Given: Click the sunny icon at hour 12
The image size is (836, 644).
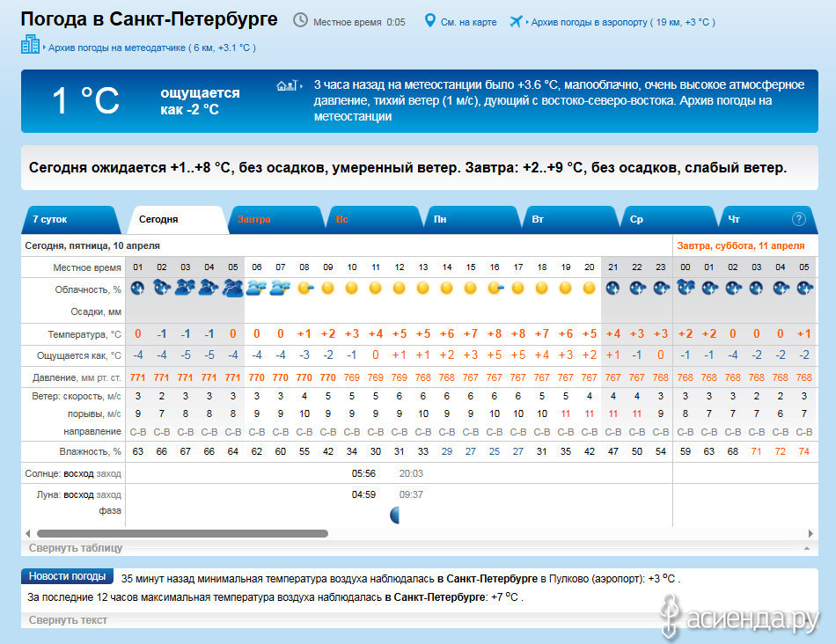Looking at the screenshot, I should [399, 288].
